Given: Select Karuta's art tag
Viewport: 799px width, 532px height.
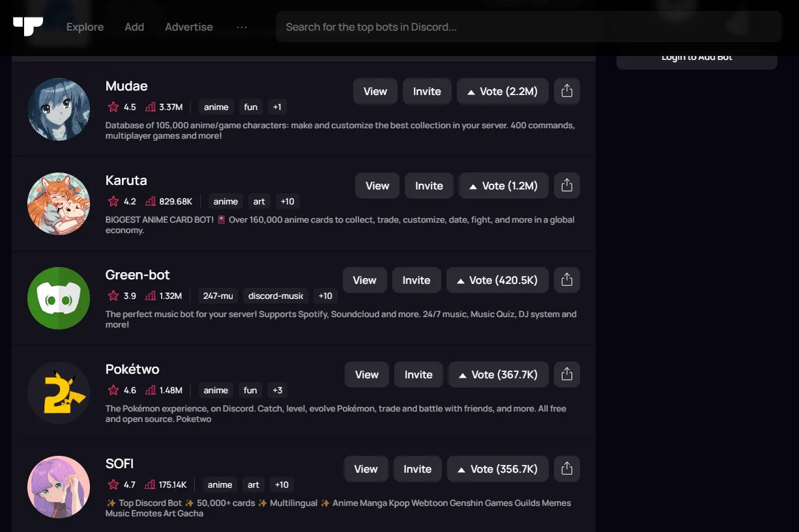Looking at the screenshot, I should coord(259,201).
